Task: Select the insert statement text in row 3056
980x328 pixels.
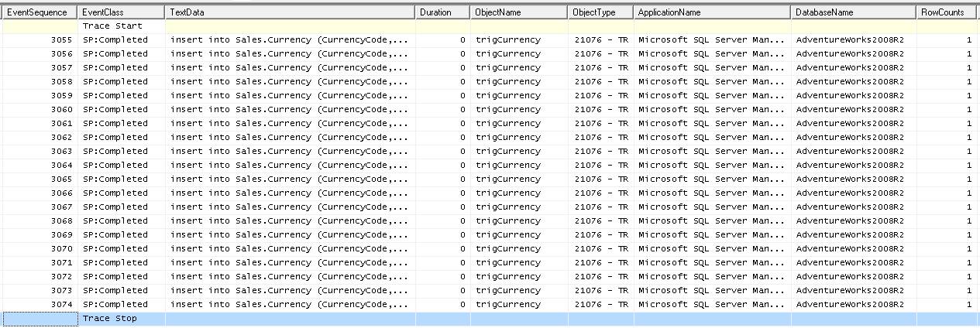Action: pyautogui.click(x=289, y=54)
